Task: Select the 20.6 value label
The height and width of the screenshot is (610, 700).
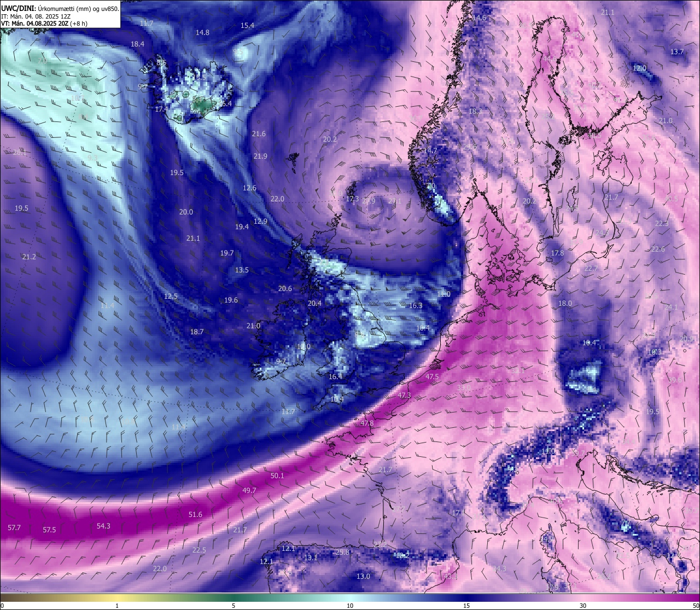Action: [x=285, y=288]
